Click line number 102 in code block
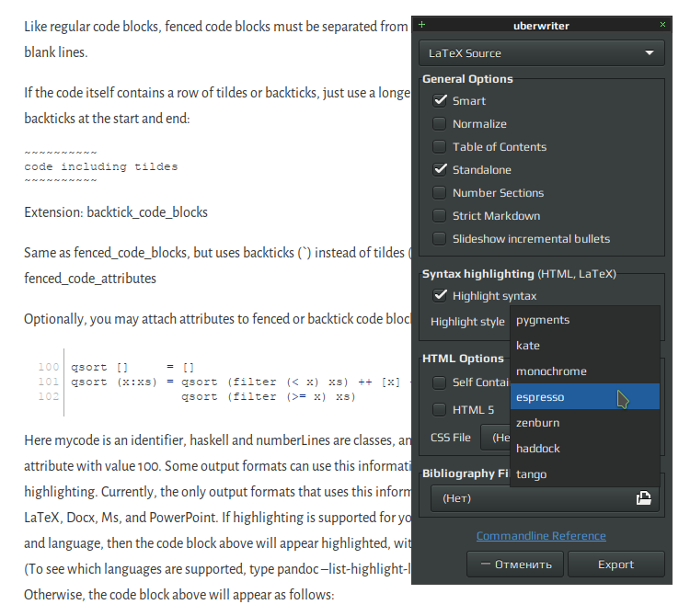690x616 pixels. coord(49,396)
